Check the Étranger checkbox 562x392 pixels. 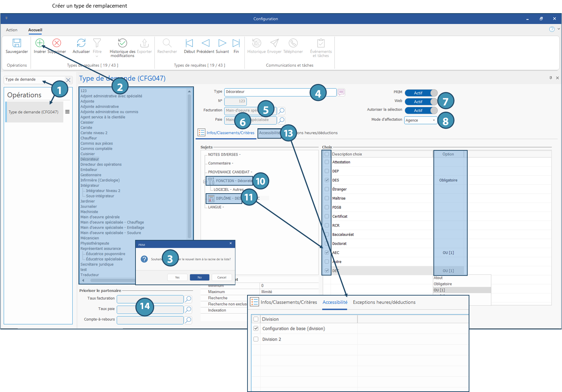327,189
